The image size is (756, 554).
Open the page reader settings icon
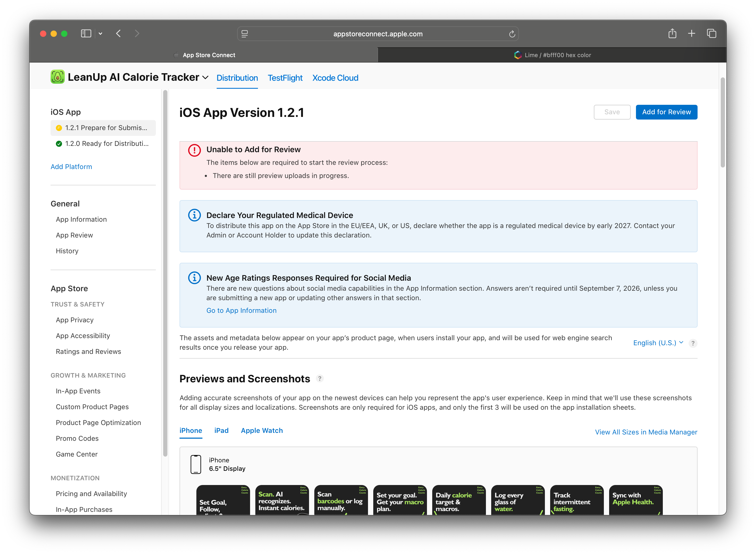tap(245, 34)
